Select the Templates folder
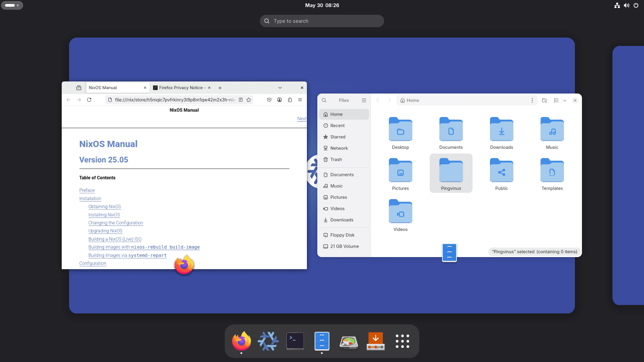The image size is (644, 362). (552, 174)
